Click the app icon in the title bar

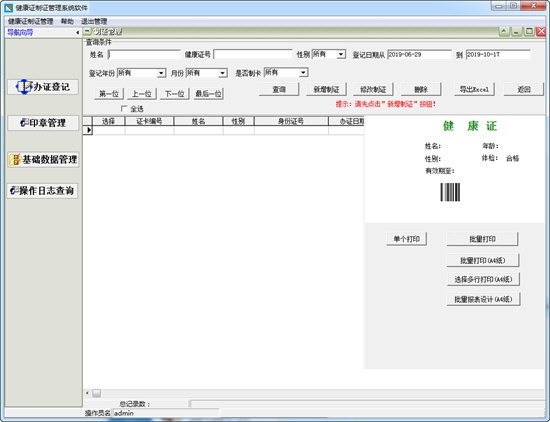(x=8, y=7)
